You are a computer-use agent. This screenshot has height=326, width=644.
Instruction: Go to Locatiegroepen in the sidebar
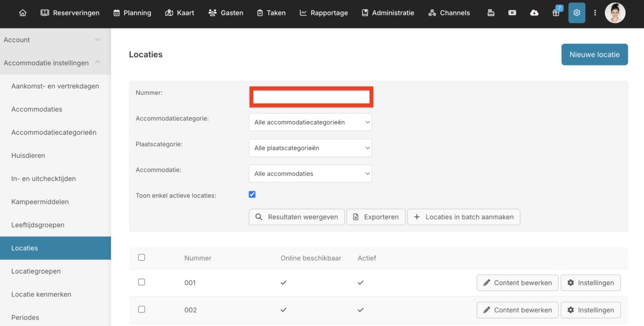[x=36, y=271]
